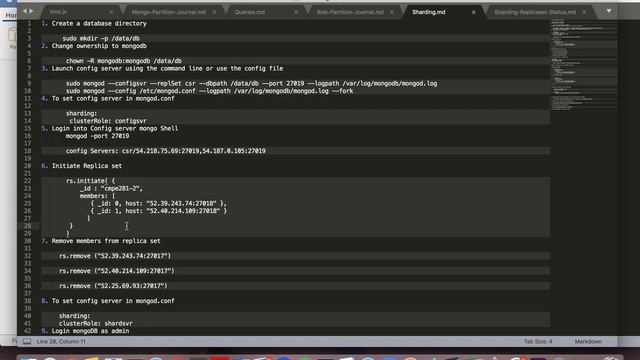Screen dimensions: 640x360
Task: Click the '8. To set config server' line
Action: (108, 301)
